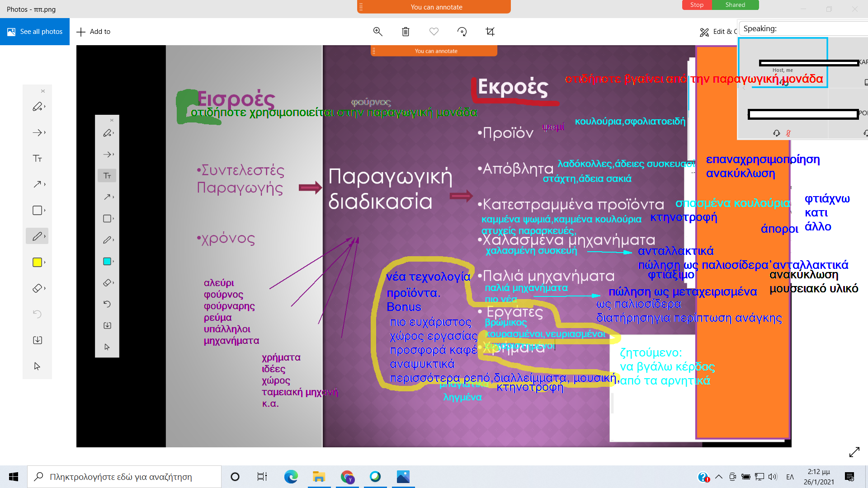Open Microsoft Edge from the taskbar
This screenshot has width=868, height=488.
pos(291,477)
